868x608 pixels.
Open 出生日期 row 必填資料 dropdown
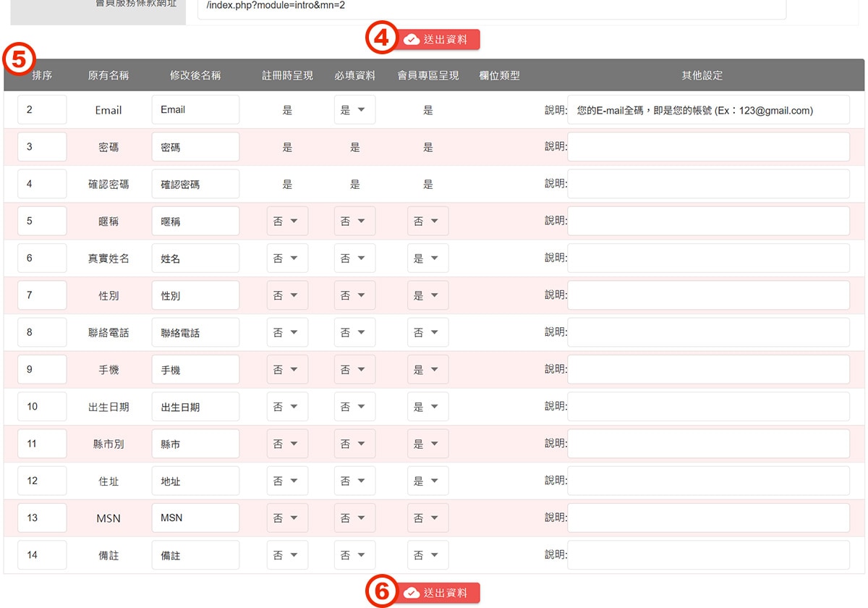(x=354, y=407)
